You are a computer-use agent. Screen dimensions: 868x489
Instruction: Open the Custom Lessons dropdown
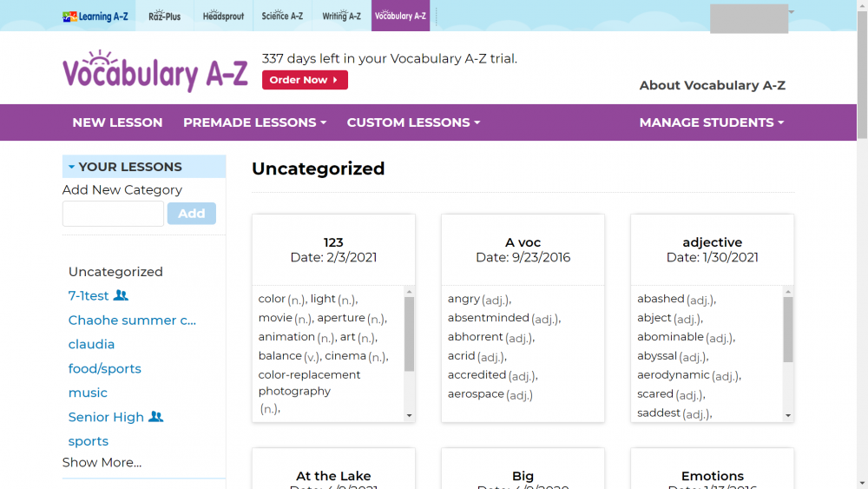[x=413, y=122]
